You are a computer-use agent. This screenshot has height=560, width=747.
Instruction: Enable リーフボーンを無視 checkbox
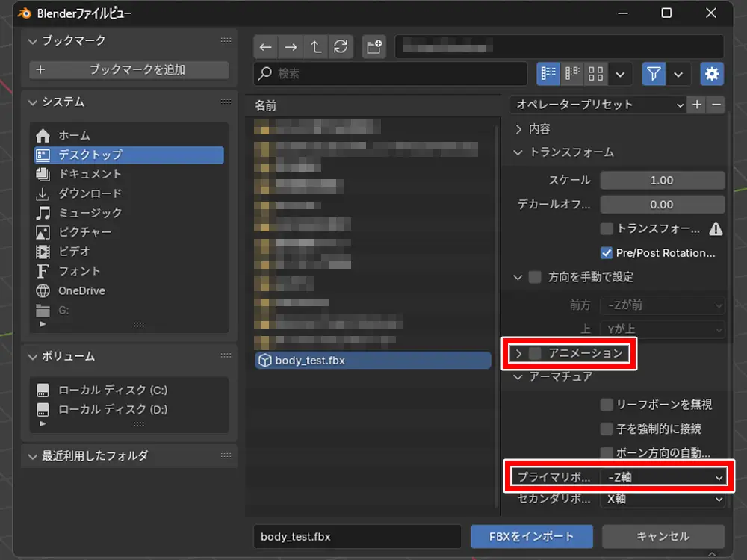[x=607, y=405]
